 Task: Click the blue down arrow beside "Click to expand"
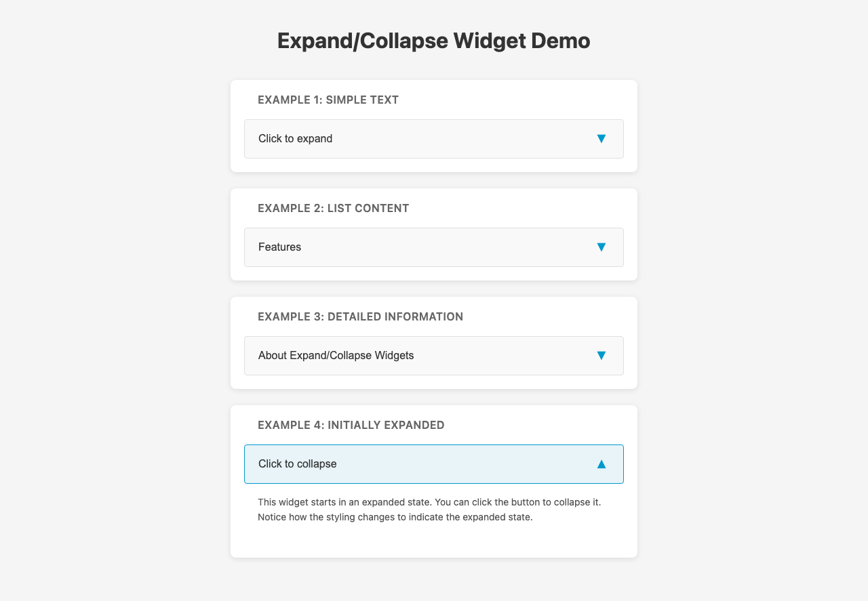(x=601, y=139)
